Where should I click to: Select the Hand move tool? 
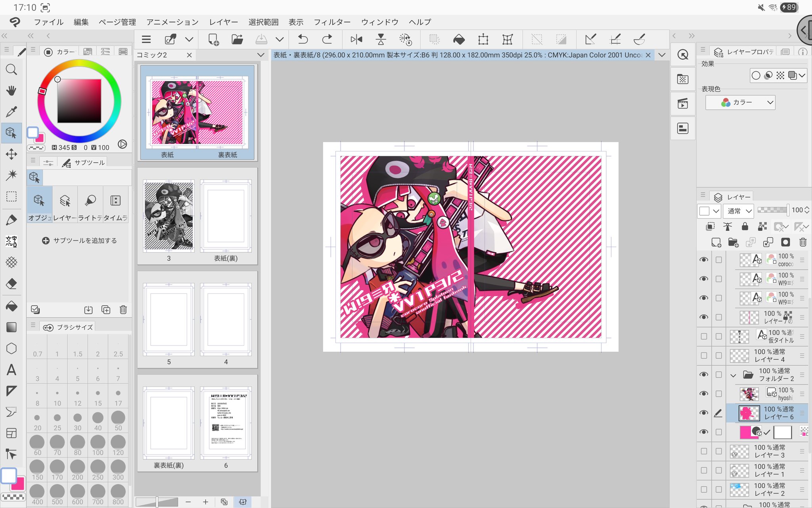pyautogui.click(x=11, y=90)
